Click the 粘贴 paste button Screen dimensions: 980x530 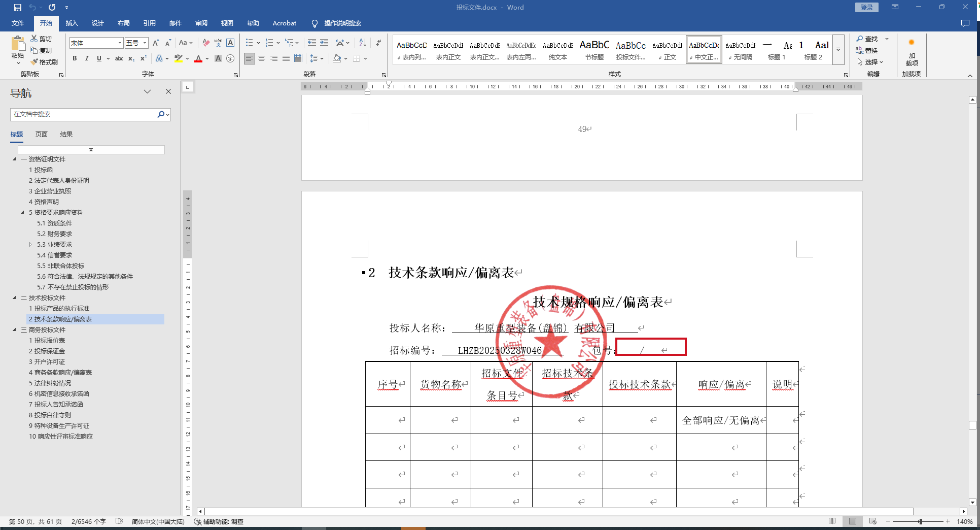click(18, 51)
